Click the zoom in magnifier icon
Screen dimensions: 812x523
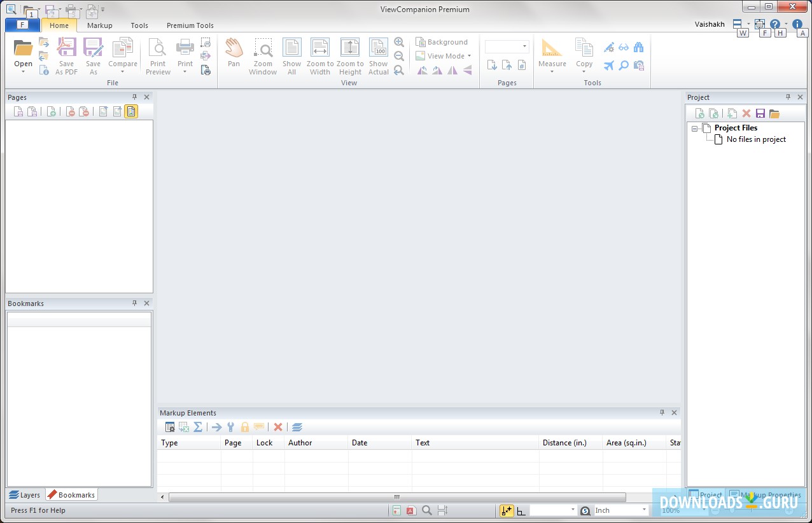[399, 42]
